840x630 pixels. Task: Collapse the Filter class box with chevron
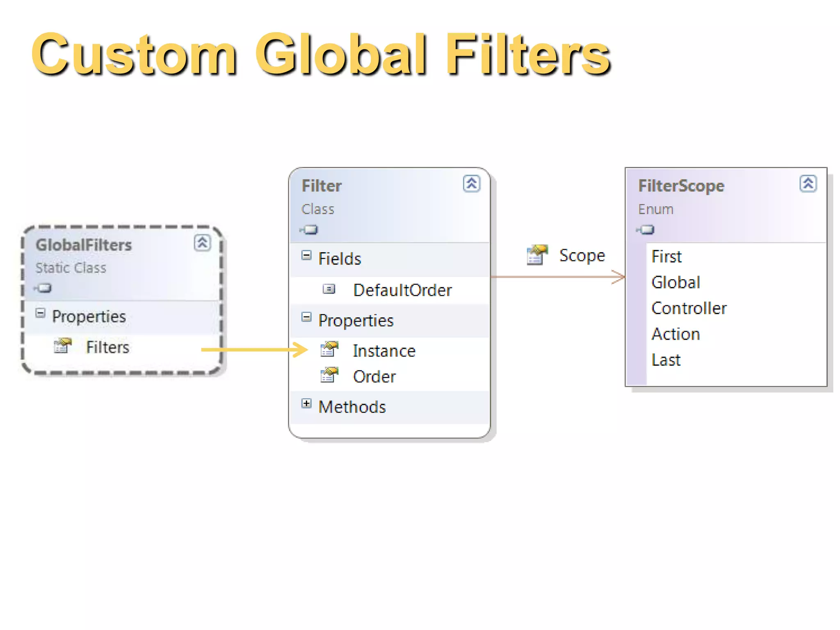click(x=472, y=183)
